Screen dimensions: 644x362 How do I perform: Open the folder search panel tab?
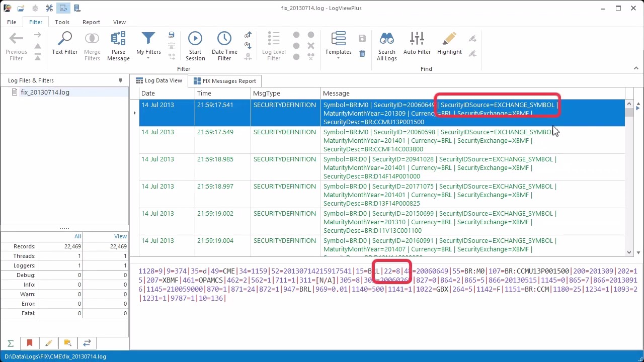click(68, 343)
